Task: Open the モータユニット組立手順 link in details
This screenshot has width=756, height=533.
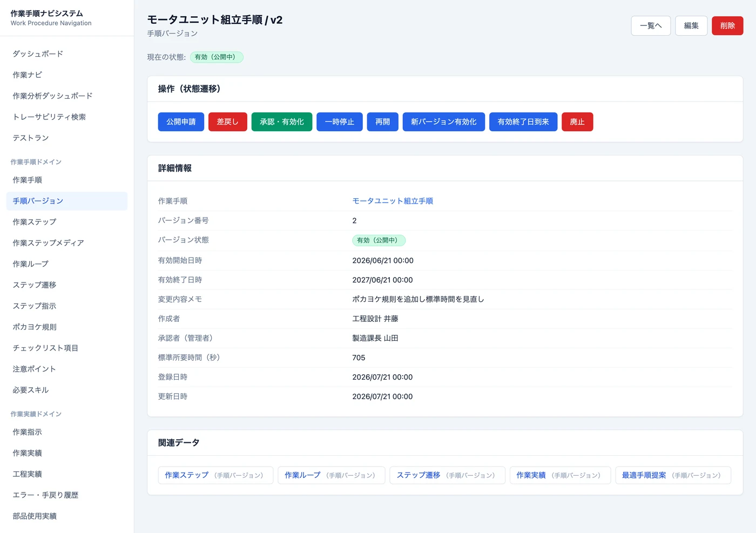Action: (x=393, y=201)
